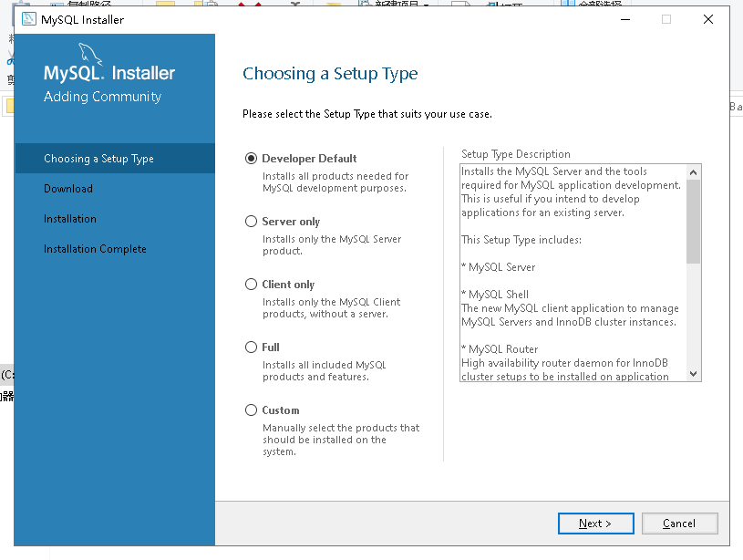Click the MySQL Installer title bar icon
This screenshot has height=560, width=743.
tap(29, 19)
